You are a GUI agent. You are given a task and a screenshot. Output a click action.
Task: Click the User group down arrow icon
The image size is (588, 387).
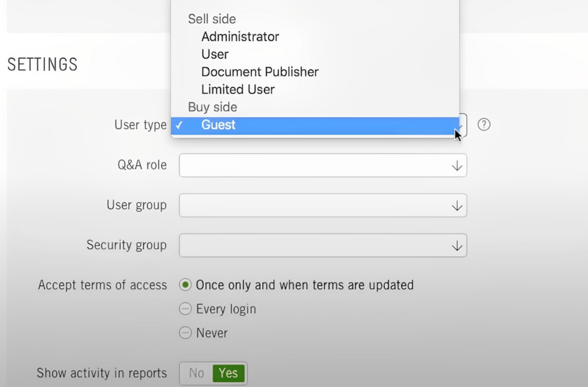457,206
